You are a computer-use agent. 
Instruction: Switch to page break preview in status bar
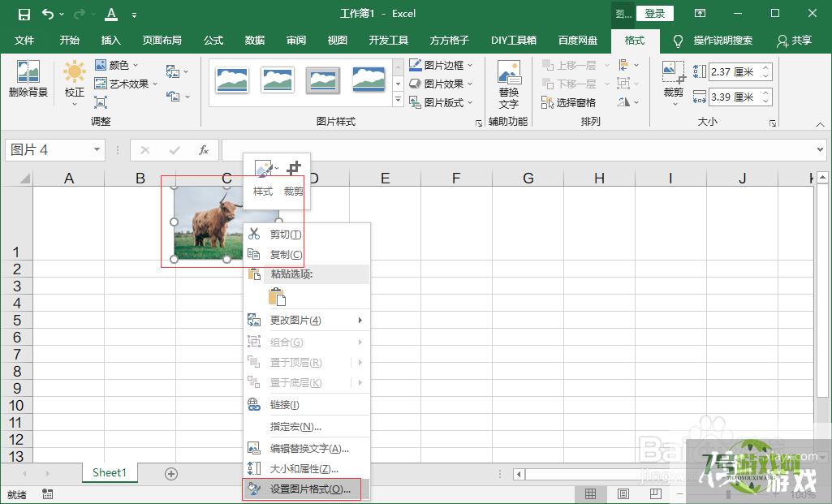point(656,494)
